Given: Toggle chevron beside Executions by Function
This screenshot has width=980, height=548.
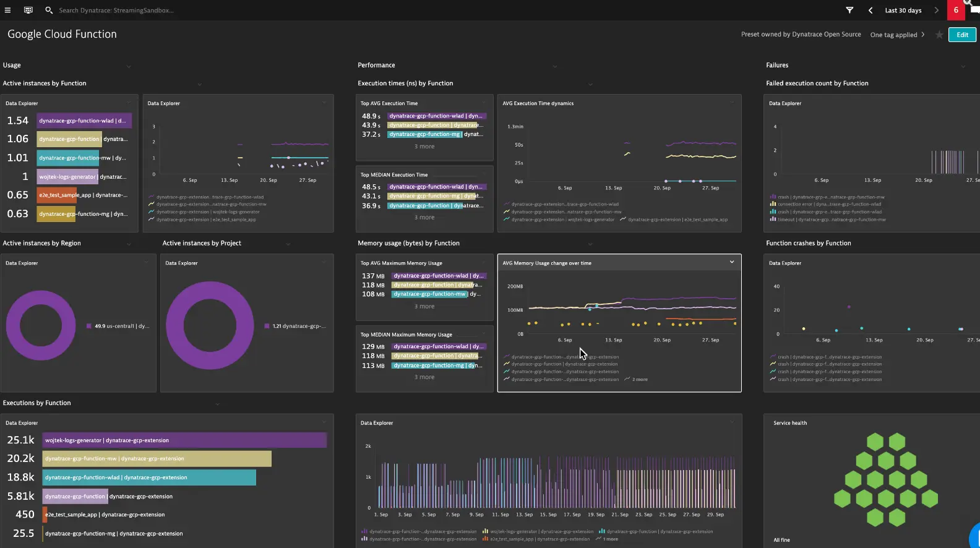Looking at the screenshot, I should 217,404.
